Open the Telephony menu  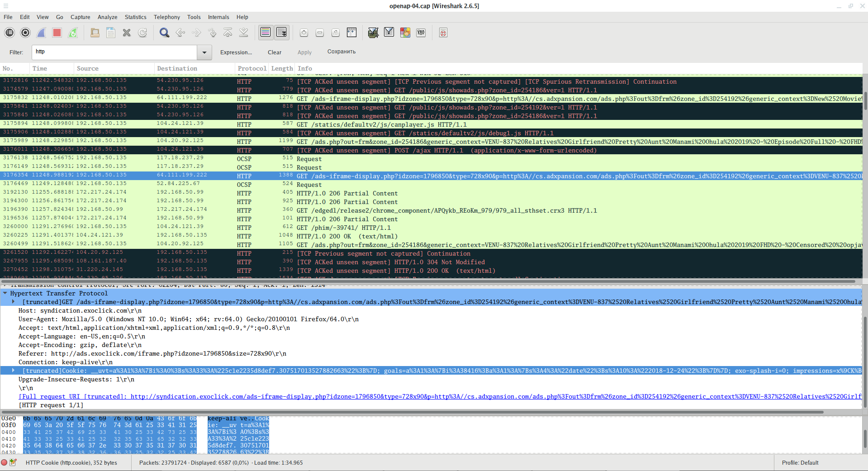pyautogui.click(x=166, y=17)
